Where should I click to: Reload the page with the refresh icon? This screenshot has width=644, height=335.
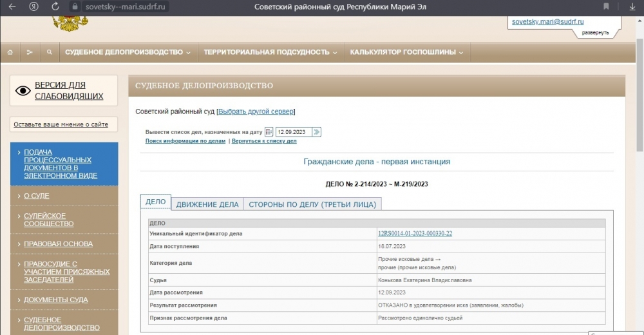tap(55, 6)
